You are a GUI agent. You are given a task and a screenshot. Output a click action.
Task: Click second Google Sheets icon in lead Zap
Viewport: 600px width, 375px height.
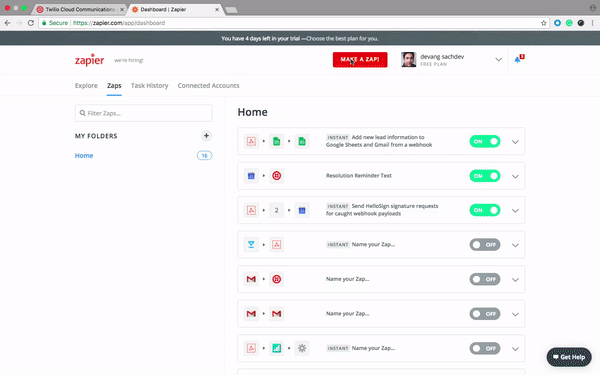click(302, 141)
